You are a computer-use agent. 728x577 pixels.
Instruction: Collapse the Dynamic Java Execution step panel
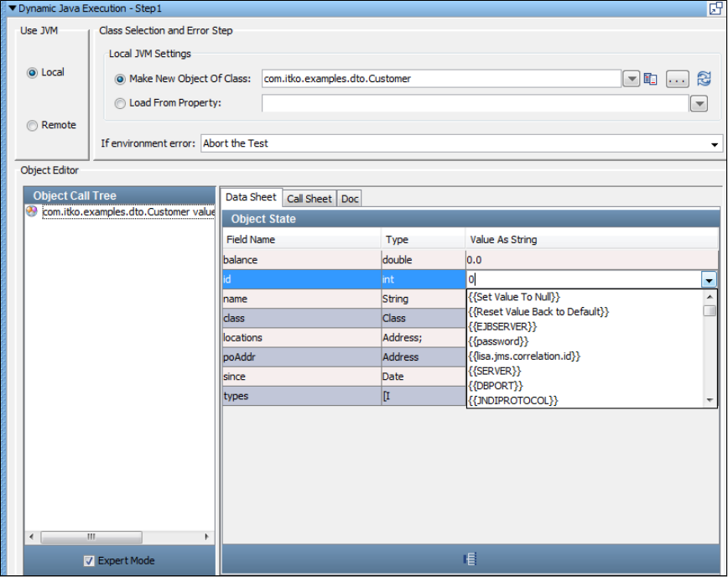pos(13,8)
